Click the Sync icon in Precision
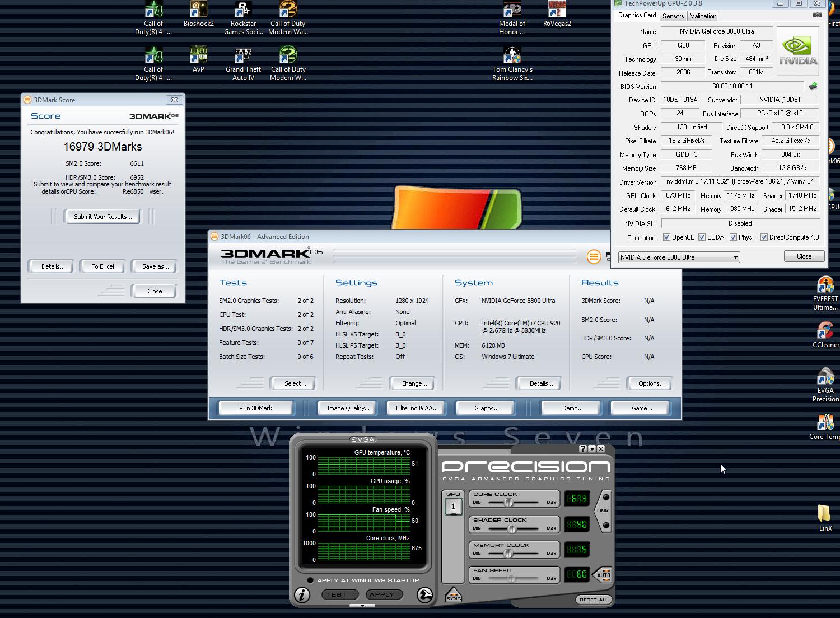Viewport: 840px width, 618px height. point(453,595)
